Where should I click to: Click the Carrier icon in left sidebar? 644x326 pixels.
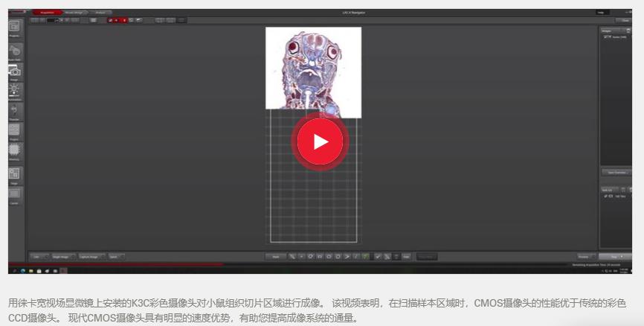point(14,194)
